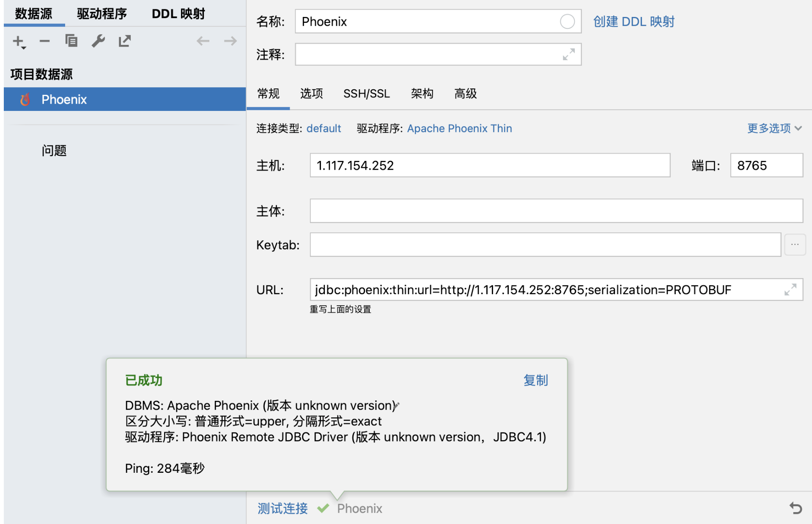The width and height of the screenshot is (812, 524).
Task: Open the DDL 映射 tab
Action: 178,14
